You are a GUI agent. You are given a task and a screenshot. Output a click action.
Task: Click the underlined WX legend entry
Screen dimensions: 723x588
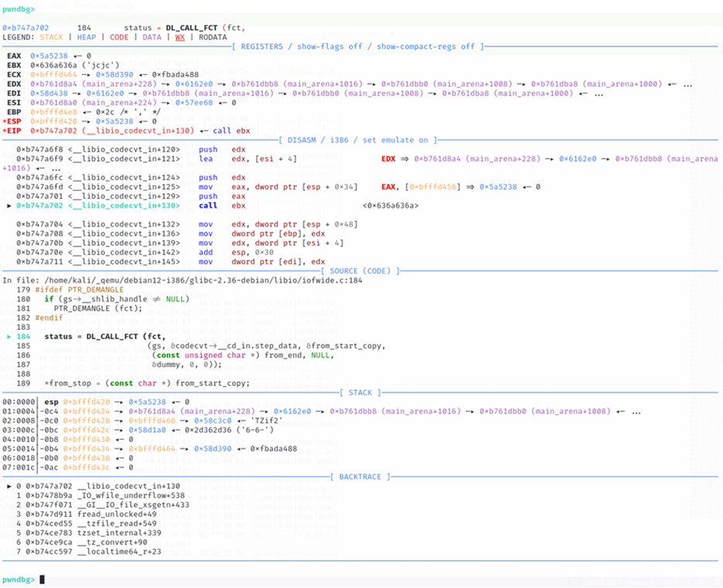click(180, 37)
